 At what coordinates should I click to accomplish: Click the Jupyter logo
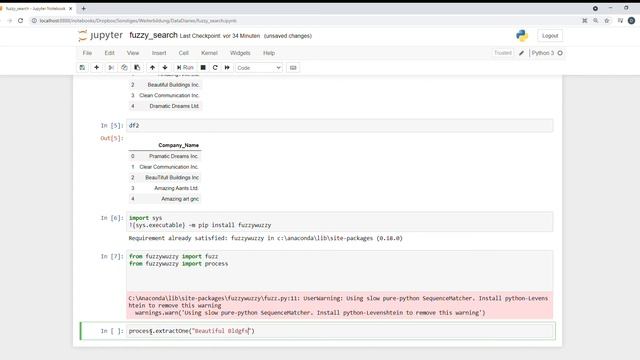(x=100, y=36)
